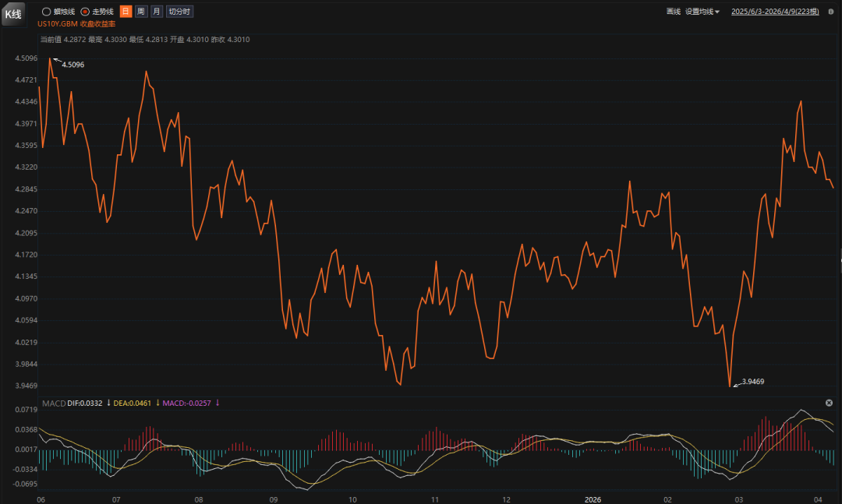Open the date range 2025/6/3-2026/4/9 picker
Screen dimensions: 842x504
click(x=774, y=12)
